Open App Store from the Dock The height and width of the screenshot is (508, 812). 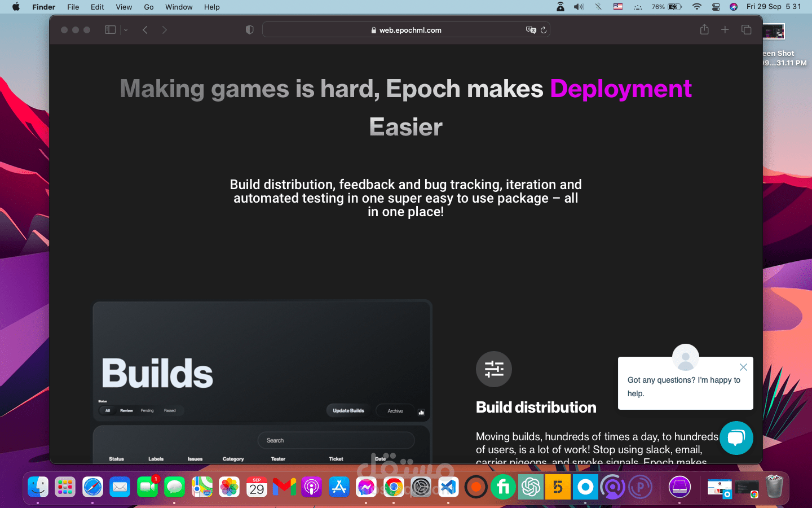click(x=339, y=487)
